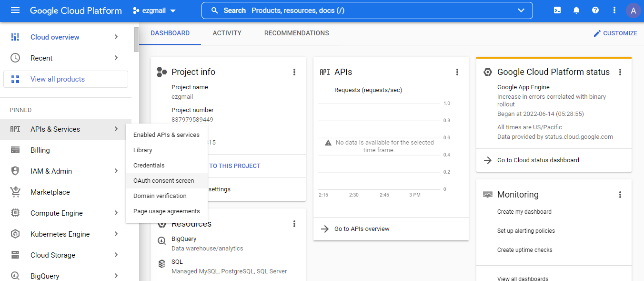Expand Compute Engine submenu chevron
Viewport: 644px width, 281px height.
(116, 213)
